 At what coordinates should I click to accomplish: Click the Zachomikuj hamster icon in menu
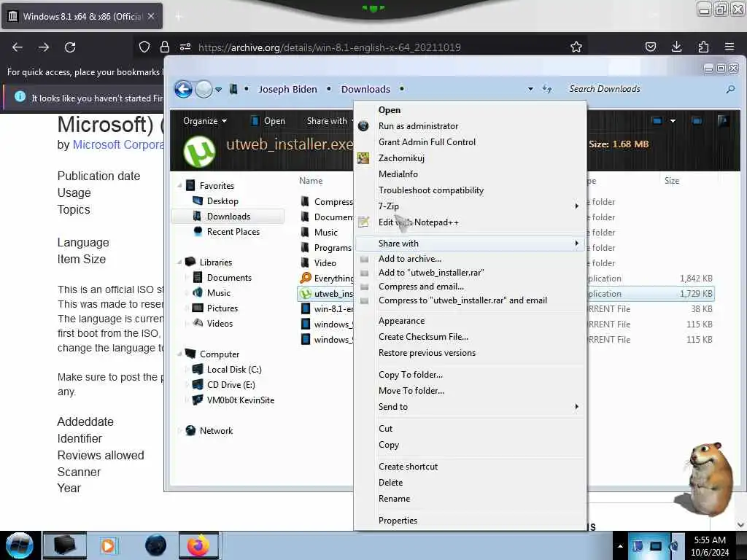click(x=363, y=158)
